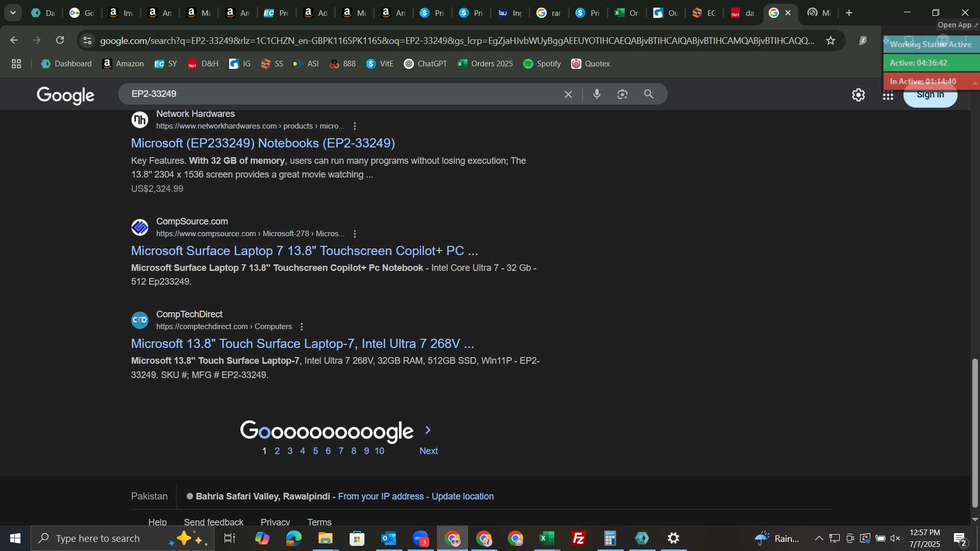Screen dimensions: 980x551
Task: Click the Google logo to go home
Action: pyautogui.click(x=66, y=95)
